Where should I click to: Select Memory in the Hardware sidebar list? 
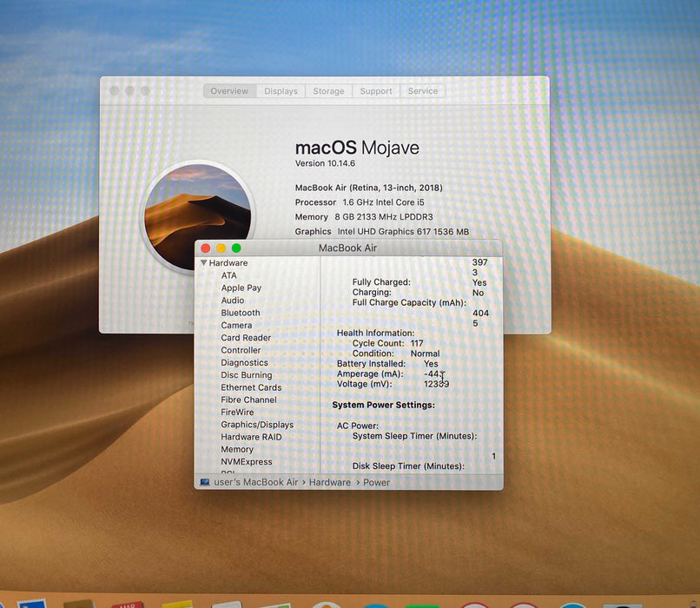click(x=237, y=450)
